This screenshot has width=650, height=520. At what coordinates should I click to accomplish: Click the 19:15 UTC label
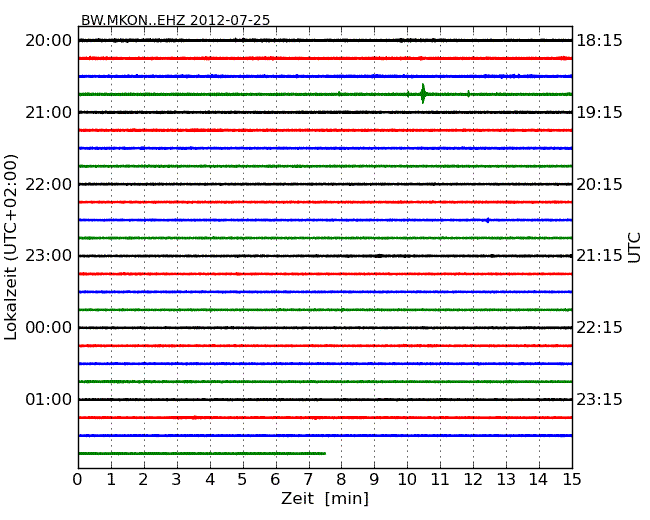point(599,112)
